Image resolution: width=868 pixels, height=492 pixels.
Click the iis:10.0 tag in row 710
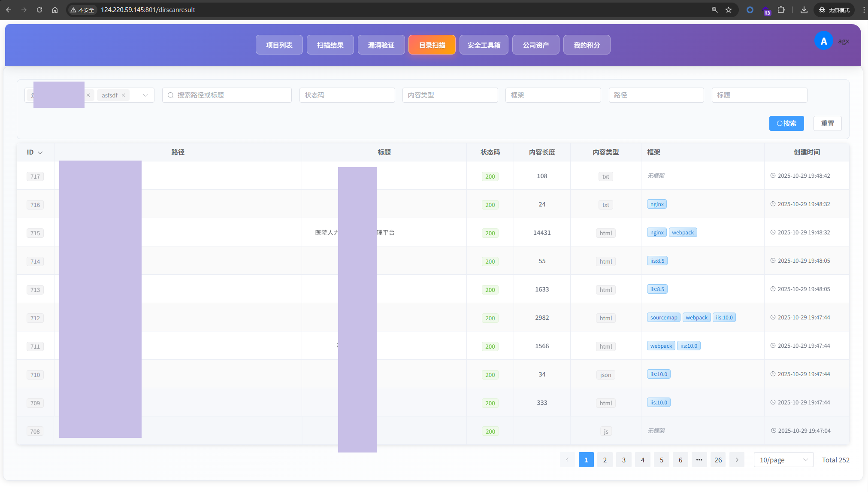tap(659, 374)
